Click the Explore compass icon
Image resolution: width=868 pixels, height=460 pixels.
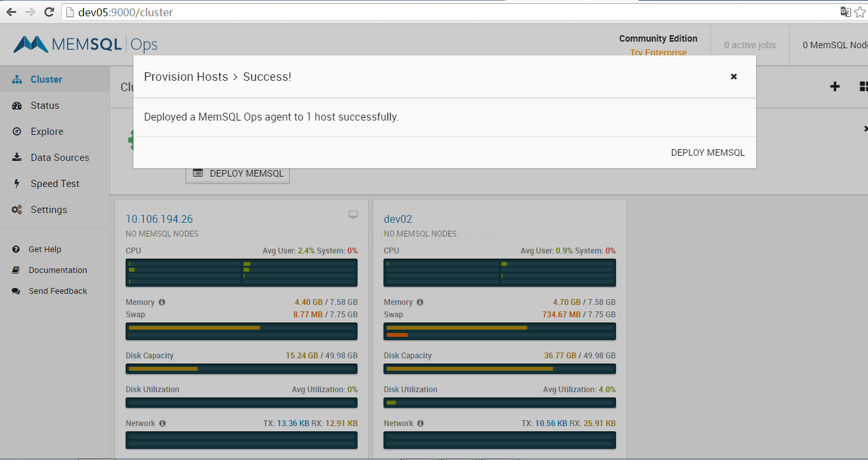[17, 132]
